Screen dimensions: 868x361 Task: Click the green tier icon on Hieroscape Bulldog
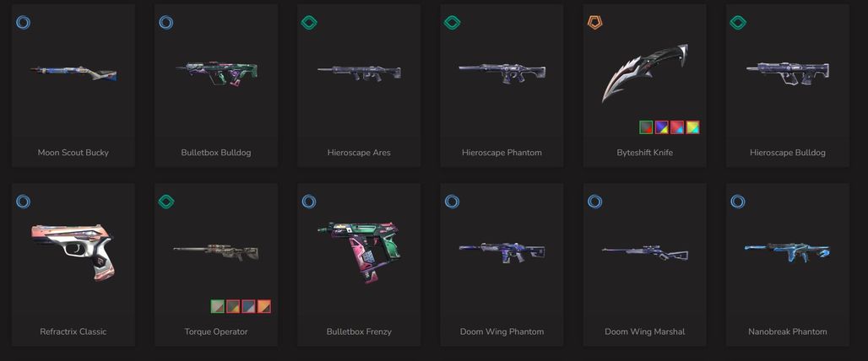click(738, 23)
